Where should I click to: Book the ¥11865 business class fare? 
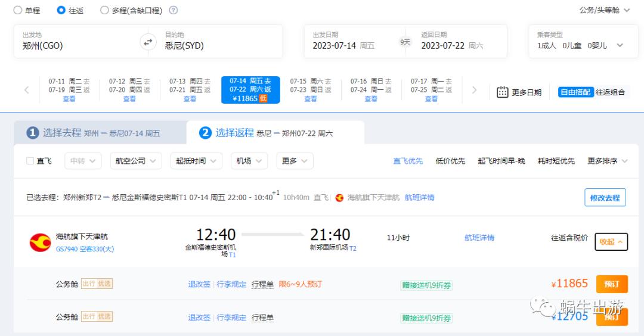tap(612, 284)
